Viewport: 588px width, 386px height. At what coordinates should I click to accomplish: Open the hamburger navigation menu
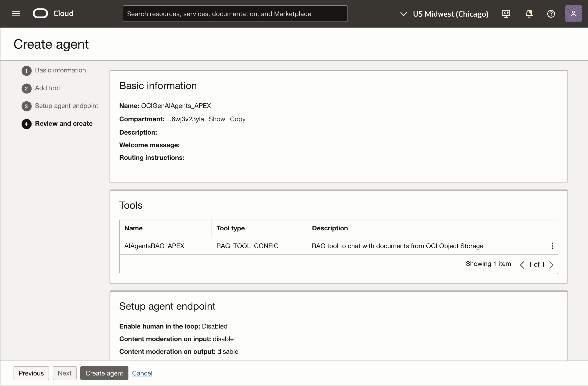(16, 14)
